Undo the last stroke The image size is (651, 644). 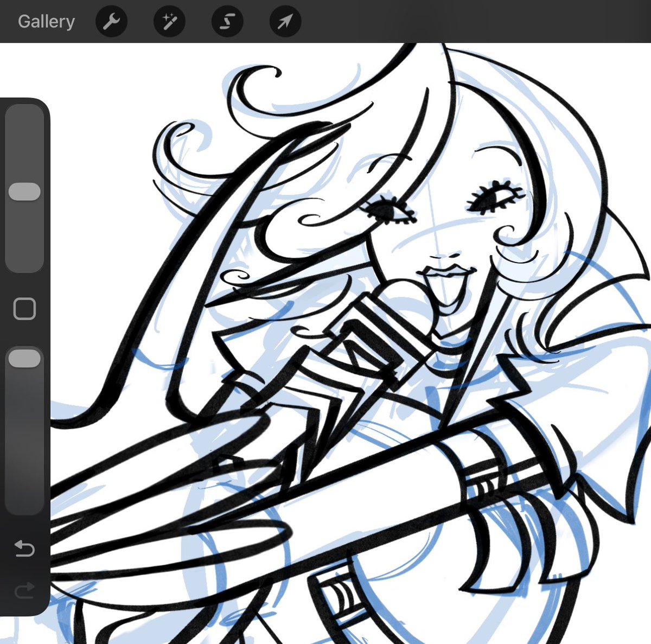pyautogui.click(x=24, y=549)
